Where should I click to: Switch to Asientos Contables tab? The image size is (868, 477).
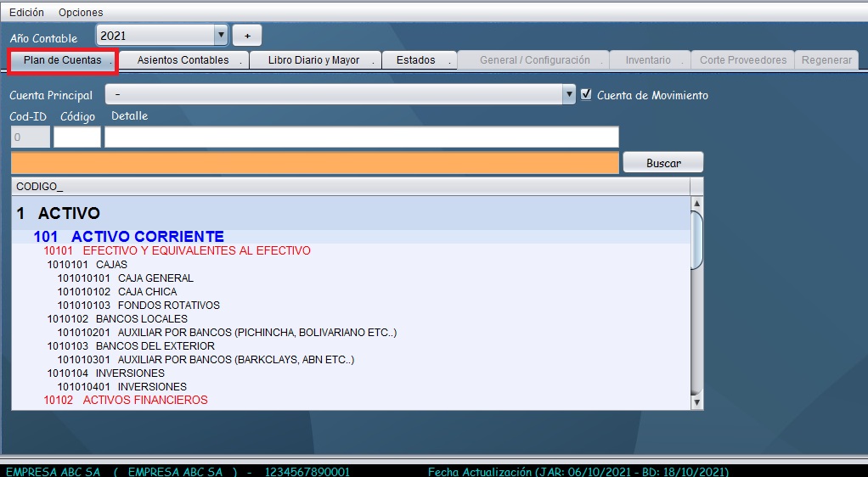click(183, 60)
